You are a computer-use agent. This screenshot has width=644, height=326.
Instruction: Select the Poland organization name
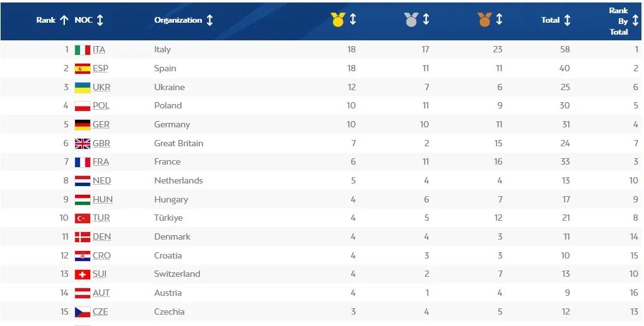(x=168, y=105)
